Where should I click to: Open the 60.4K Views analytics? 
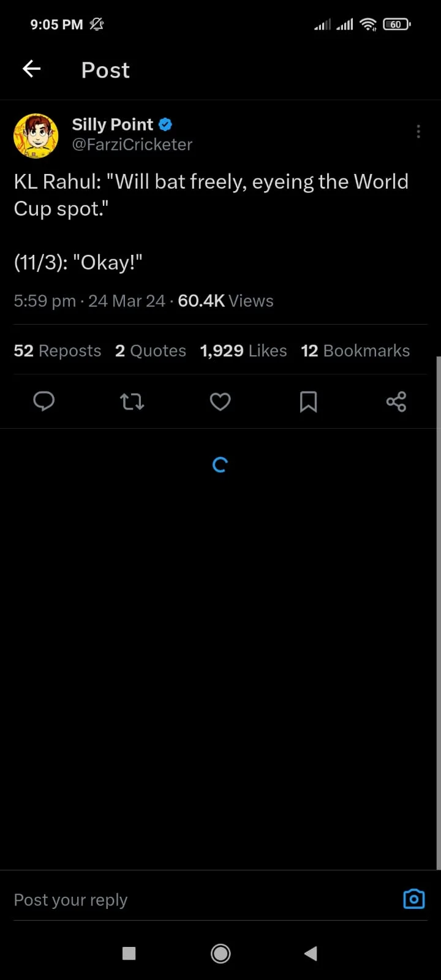tap(225, 301)
